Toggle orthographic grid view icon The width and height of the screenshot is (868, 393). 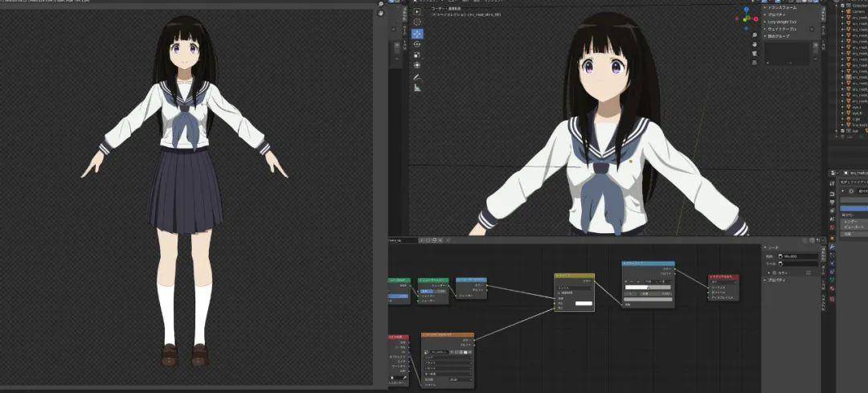(x=755, y=62)
